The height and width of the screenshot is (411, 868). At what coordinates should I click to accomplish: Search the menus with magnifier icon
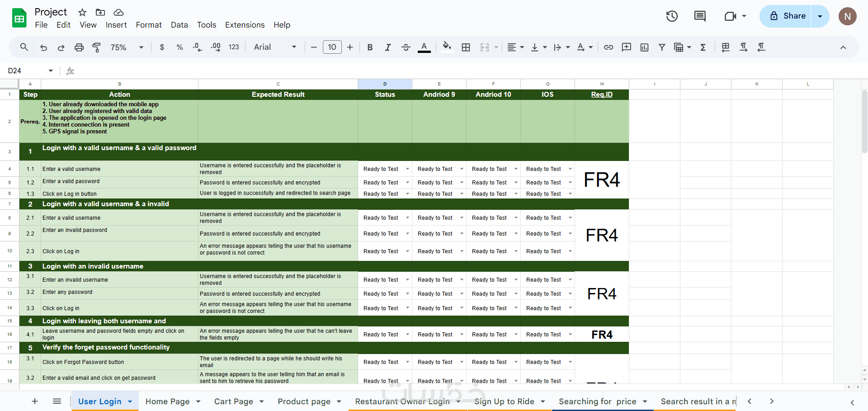pos(24,47)
